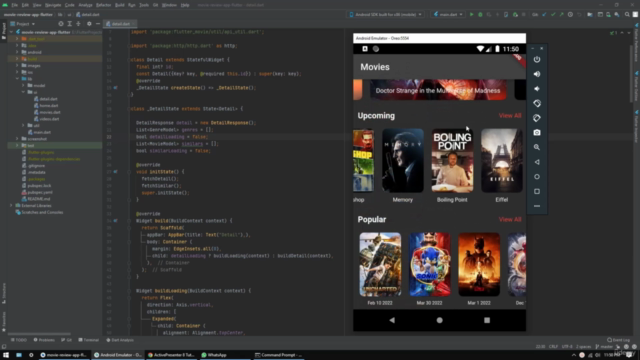Tap View All next to Popular
The image size is (640, 360).
510,219
